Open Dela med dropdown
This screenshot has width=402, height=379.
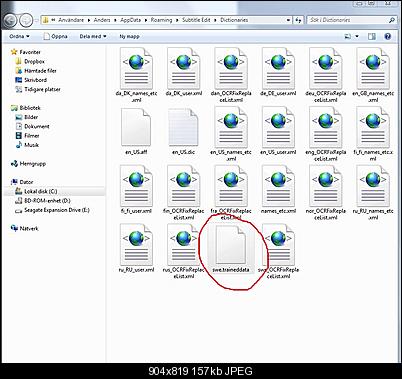[93, 36]
